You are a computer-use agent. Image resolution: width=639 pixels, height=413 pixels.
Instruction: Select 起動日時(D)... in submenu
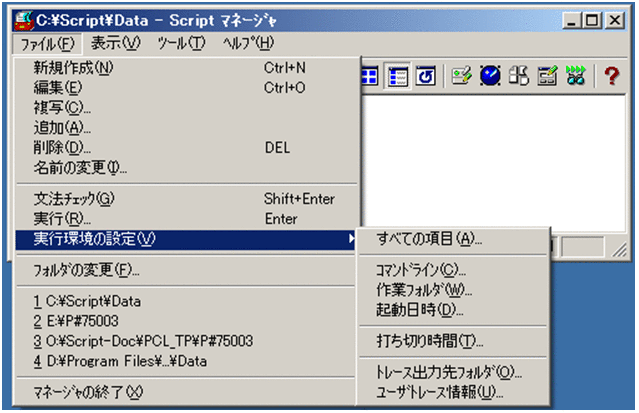(453, 310)
